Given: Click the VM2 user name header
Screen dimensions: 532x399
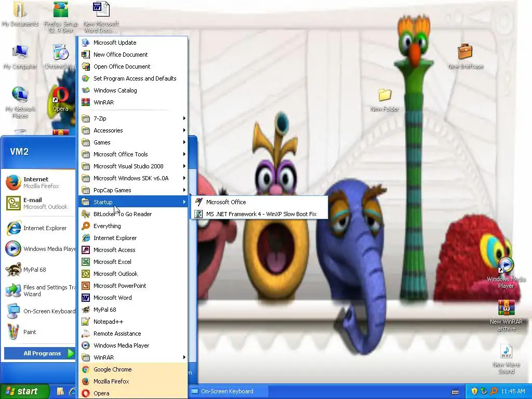Looking at the screenshot, I should tap(19, 152).
